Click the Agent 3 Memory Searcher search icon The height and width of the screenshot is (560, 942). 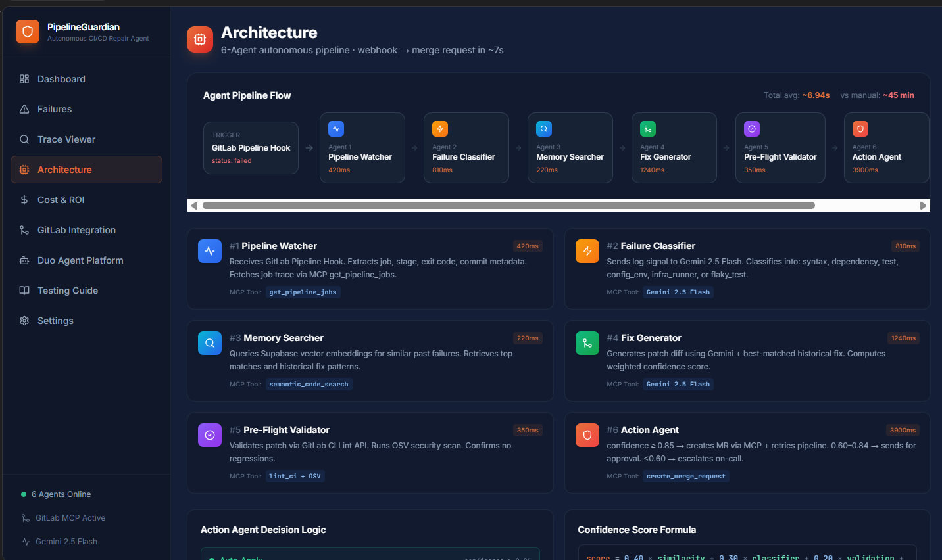click(x=544, y=129)
